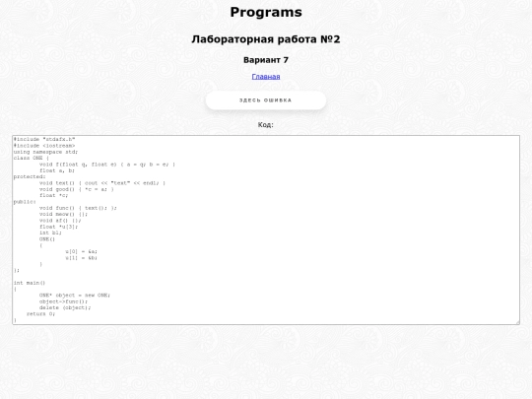Click the Лабораторная работа №2 heading
This screenshot has height=399, width=532.
click(266, 39)
